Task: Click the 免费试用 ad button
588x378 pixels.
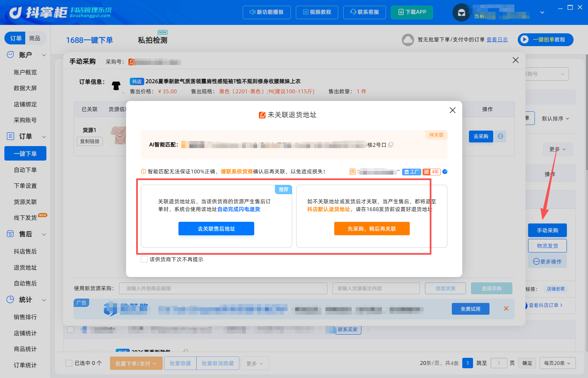Action: 470,309
